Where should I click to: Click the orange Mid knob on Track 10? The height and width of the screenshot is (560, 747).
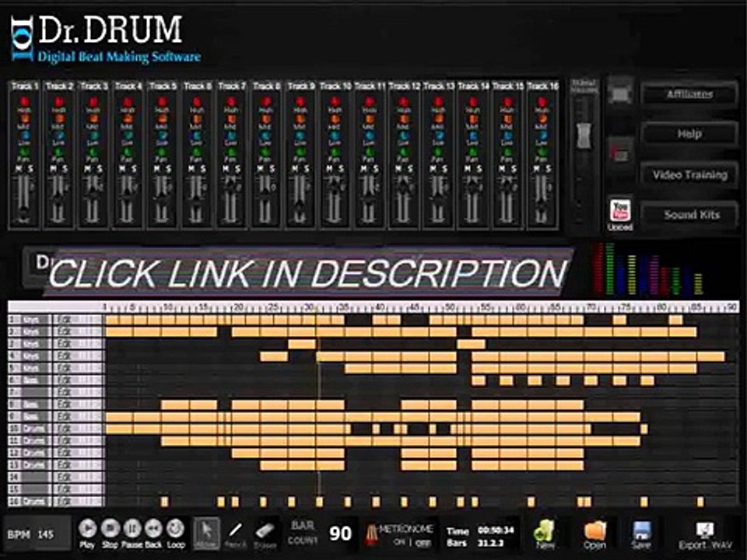335,119
